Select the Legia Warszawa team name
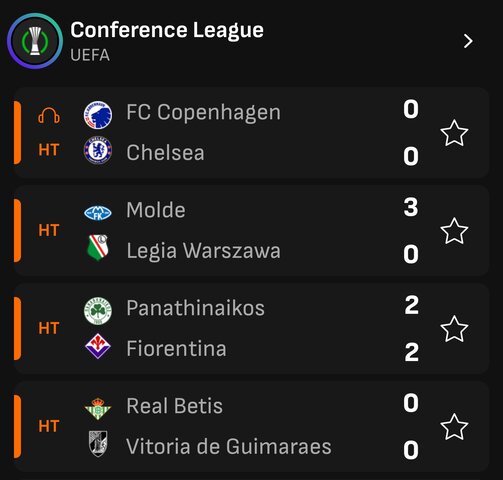503x480 pixels. pyautogui.click(x=203, y=251)
